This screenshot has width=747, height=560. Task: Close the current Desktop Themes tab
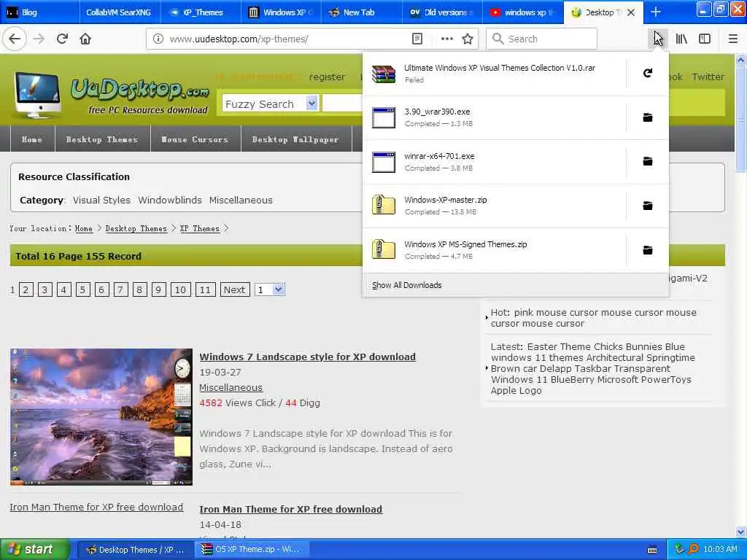coord(631,12)
